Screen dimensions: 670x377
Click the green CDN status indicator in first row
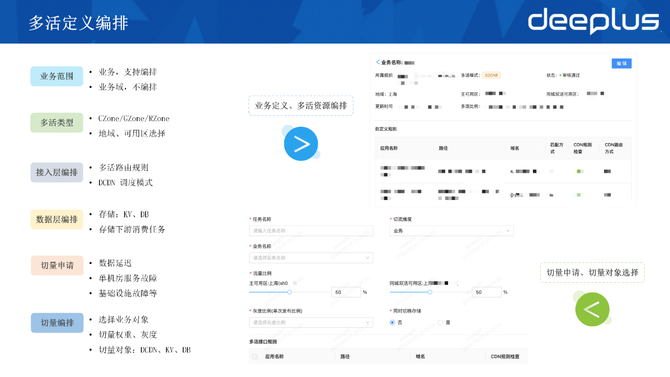[579, 171]
